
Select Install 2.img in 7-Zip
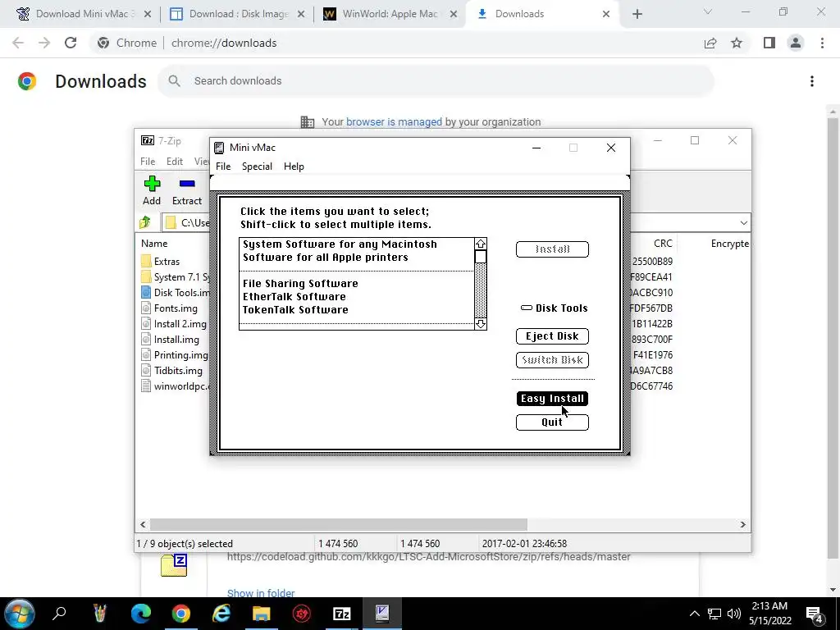click(174, 323)
